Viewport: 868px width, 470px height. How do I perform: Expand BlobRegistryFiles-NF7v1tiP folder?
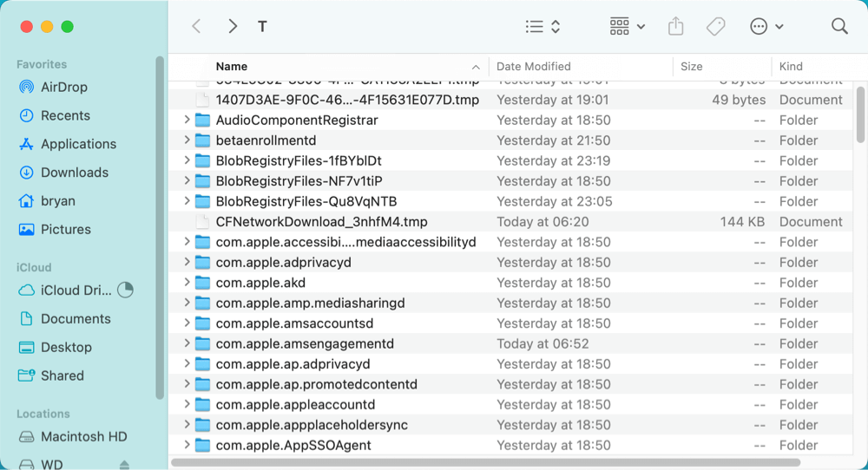pos(187,181)
